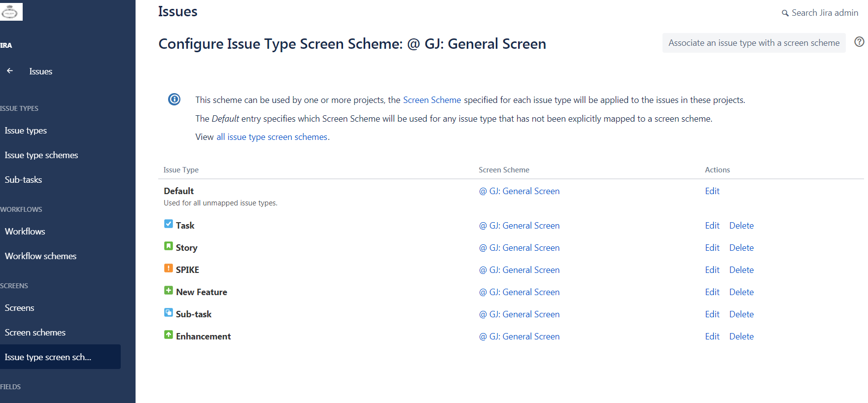This screenshot has height=403, width=868.
Task: Delete the SPIKE issue type mapping
Action: tap(741, 270)
